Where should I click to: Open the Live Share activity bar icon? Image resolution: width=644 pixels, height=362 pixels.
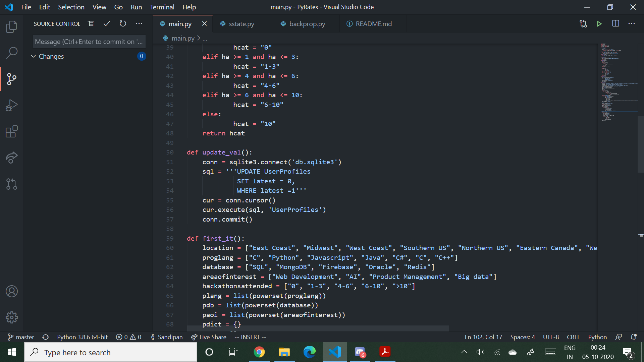(11, 158)
